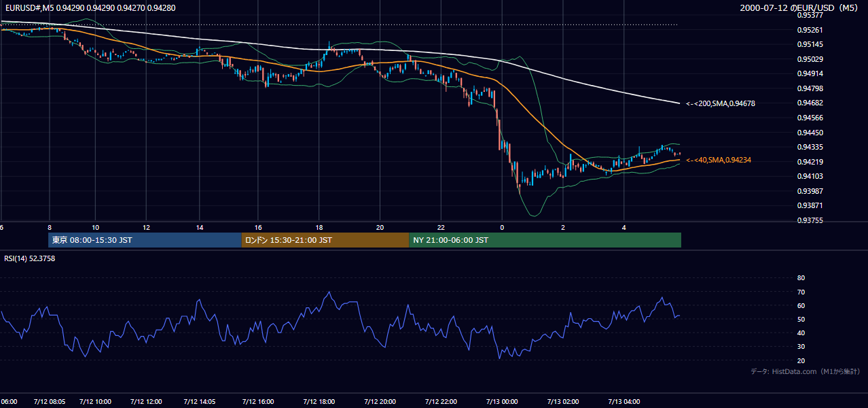This screenshot has width=868, height=408.
Task: Click the London session bar ロンドン 15:30-21:00 JST
Action: click(325, 240)
